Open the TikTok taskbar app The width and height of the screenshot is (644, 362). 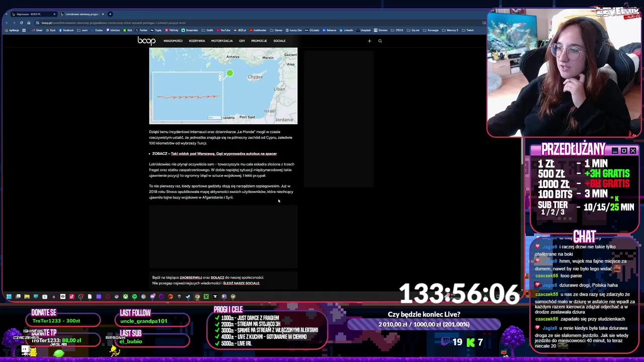[71, 297]
